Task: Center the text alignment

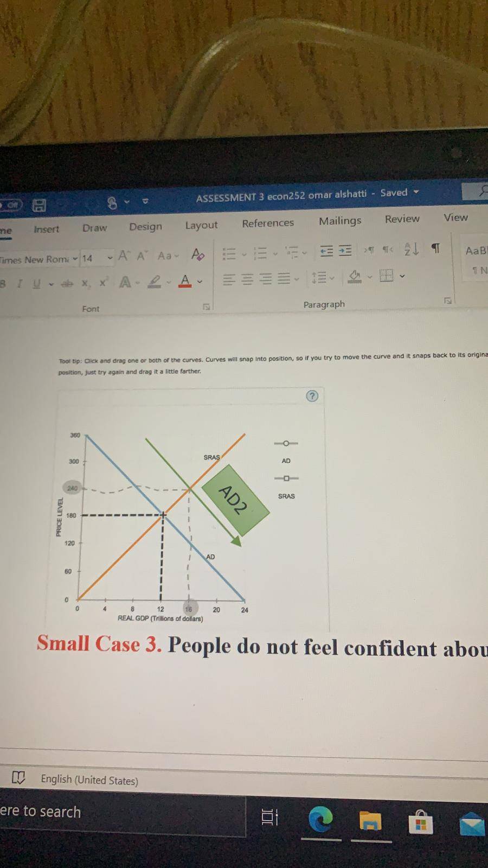Action: pyautogui.click(x=247, y=279)
